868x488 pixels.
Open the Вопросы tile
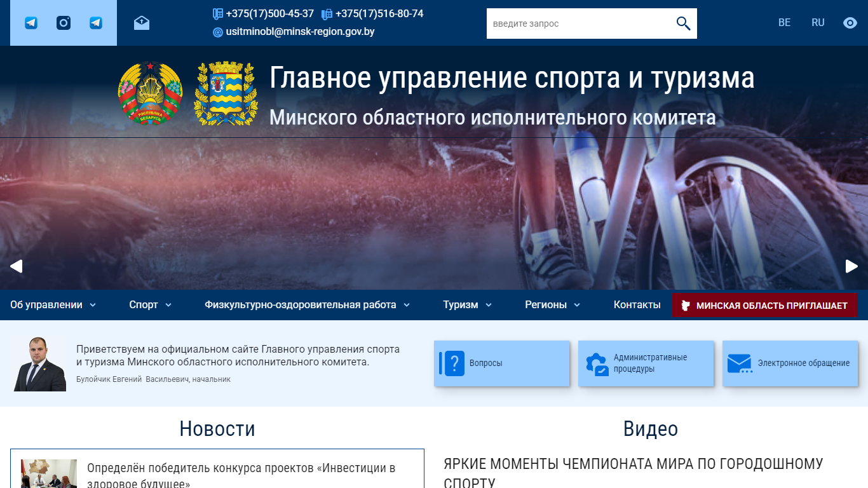click(x=502, y=363)
